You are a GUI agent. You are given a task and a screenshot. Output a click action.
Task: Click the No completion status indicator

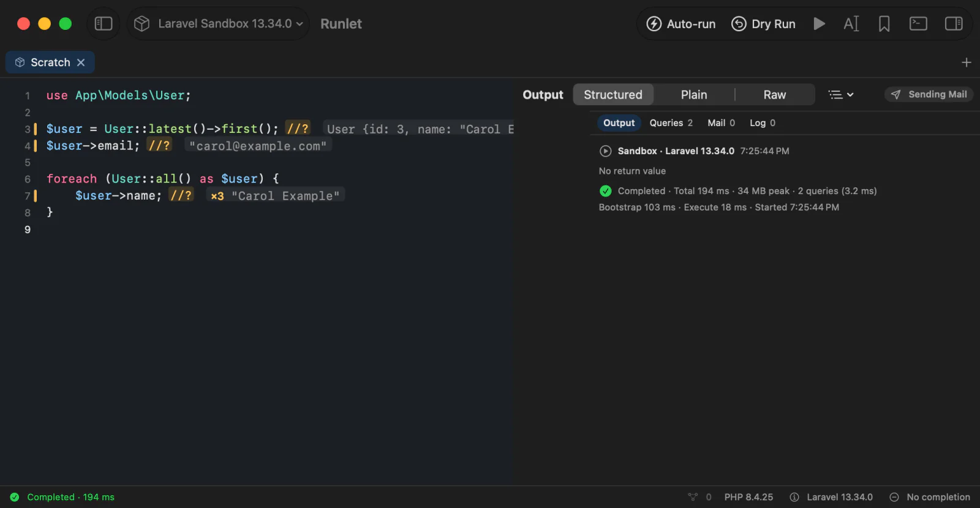[x=930, y=497]
